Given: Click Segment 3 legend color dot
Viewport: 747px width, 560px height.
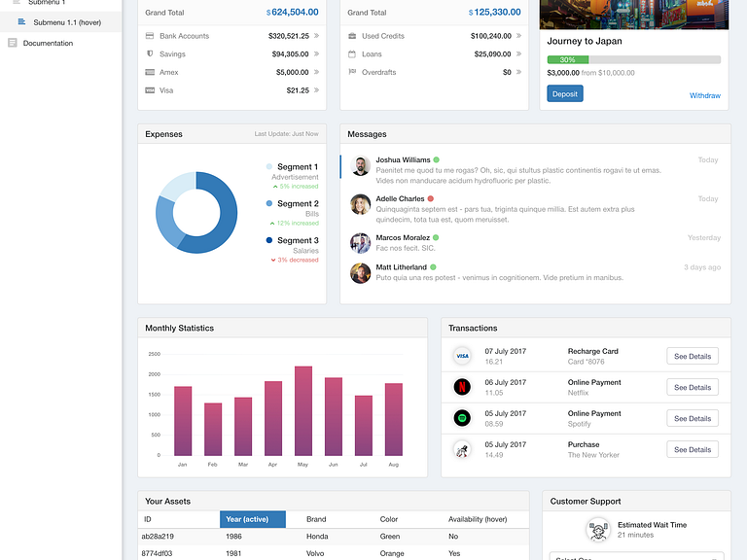Looking at the screenshot, I should pos(269,240).
